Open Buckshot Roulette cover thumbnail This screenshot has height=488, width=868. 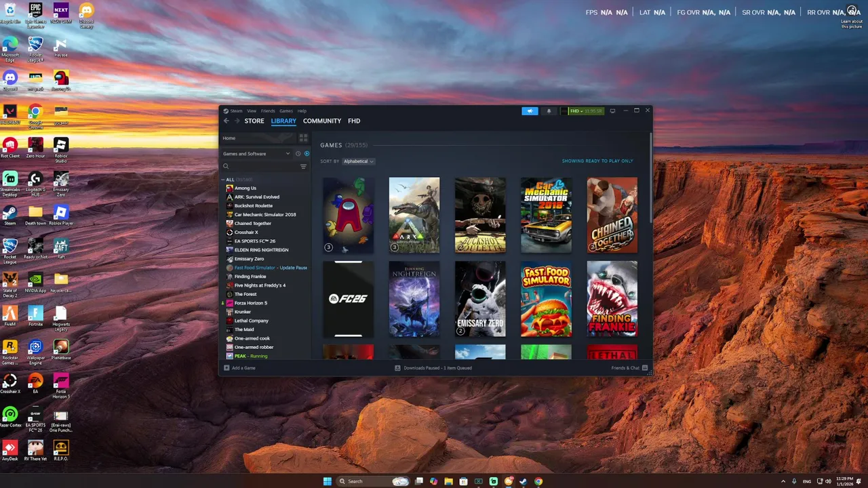pos(480,215)
